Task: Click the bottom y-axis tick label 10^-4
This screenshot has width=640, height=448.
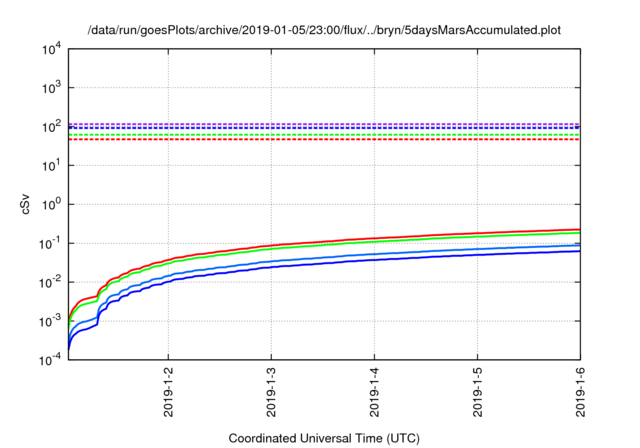Action: point(49,359)
